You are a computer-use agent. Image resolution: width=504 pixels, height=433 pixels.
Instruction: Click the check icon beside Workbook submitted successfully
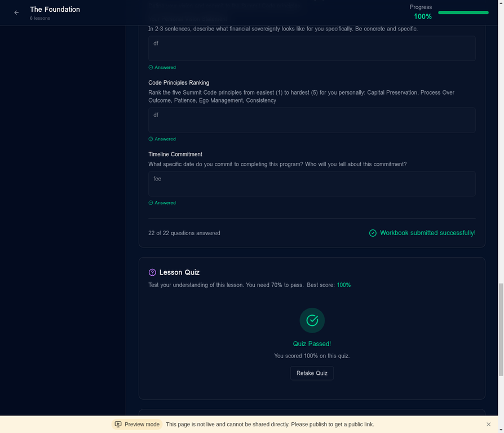coord(373,232)
